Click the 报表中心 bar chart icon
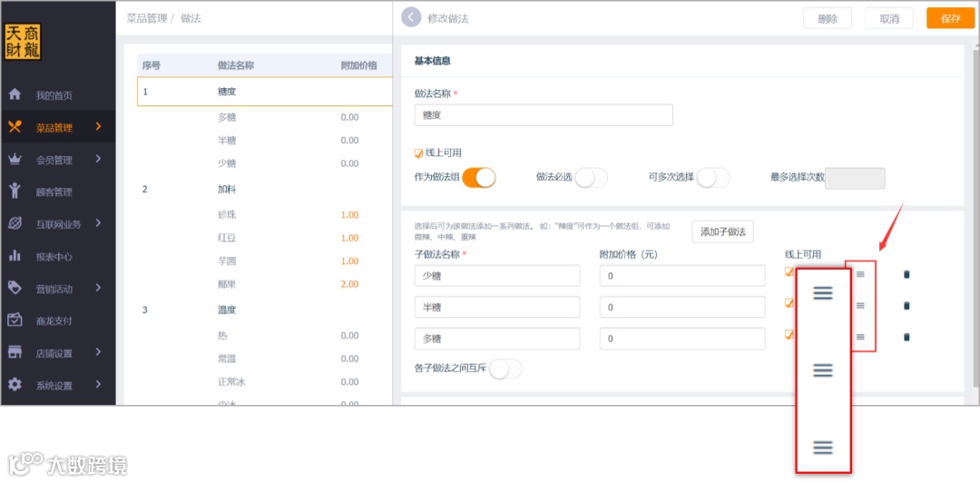The width and height of the screenshot is (980, 483). point(15,256)
